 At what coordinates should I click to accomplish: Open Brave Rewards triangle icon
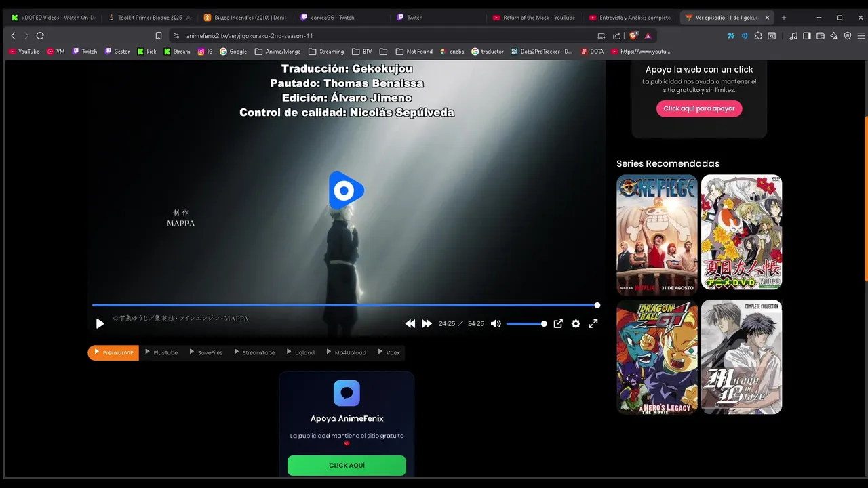point(648,35)
